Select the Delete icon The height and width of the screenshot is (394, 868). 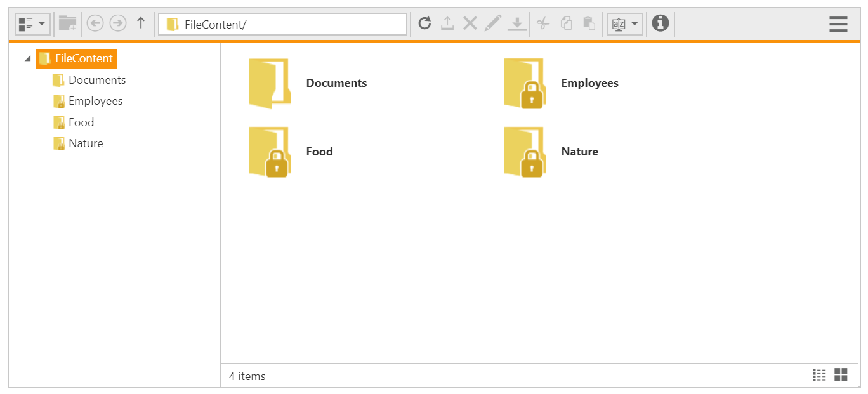[470, 23]
